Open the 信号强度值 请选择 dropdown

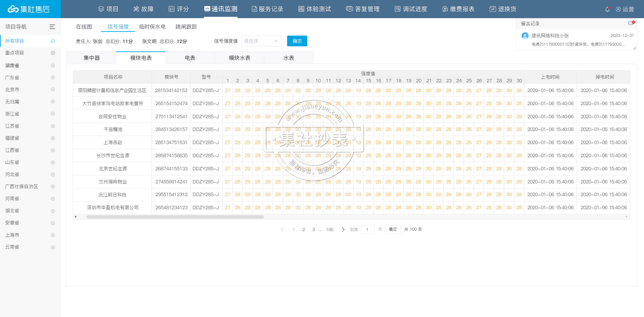(261, 41)
